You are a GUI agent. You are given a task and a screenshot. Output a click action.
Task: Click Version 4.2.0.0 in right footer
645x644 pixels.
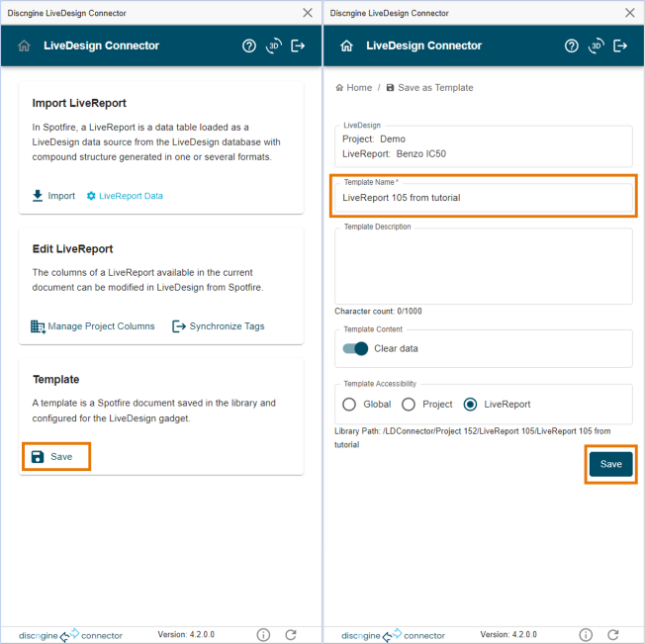point(508,634)
